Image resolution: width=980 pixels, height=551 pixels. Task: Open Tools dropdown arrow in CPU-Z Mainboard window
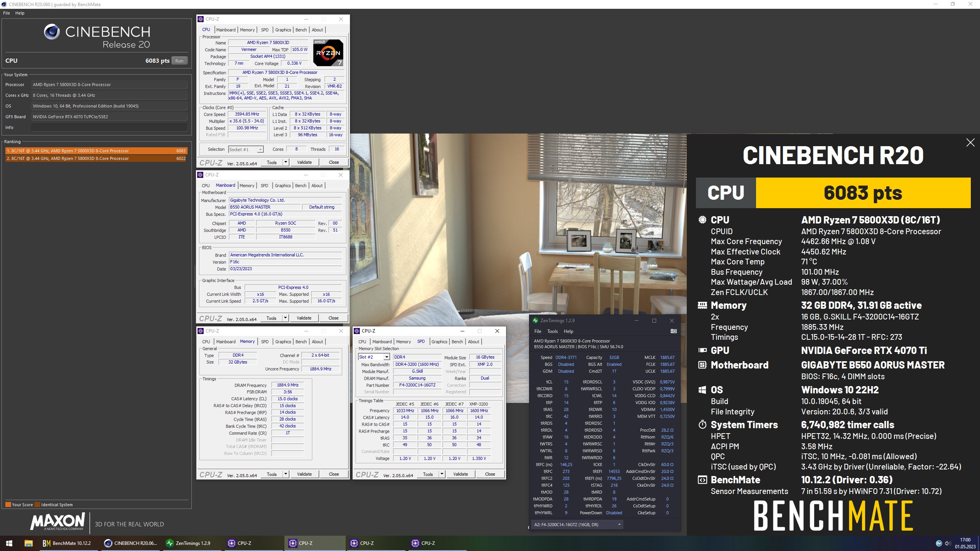[x=285, y=318]
